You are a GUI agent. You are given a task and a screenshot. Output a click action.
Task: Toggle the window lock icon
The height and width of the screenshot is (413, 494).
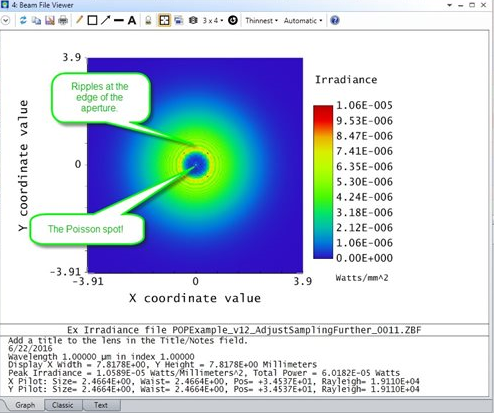pyautogui.click(x=148, y=21)
